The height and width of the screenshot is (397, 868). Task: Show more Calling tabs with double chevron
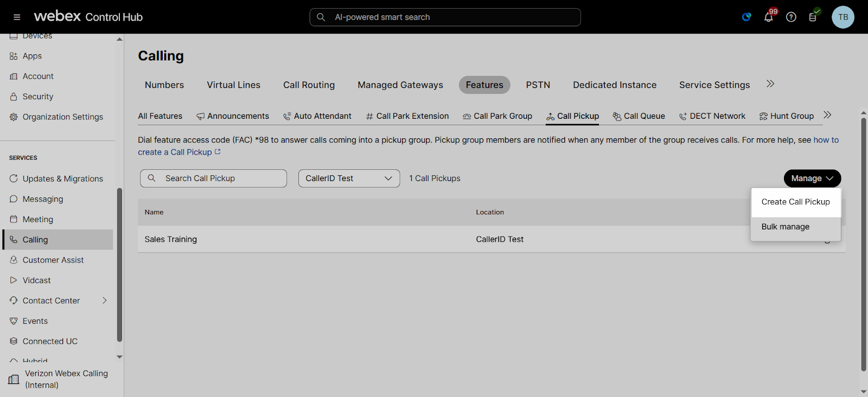click(x=770, y=84)
